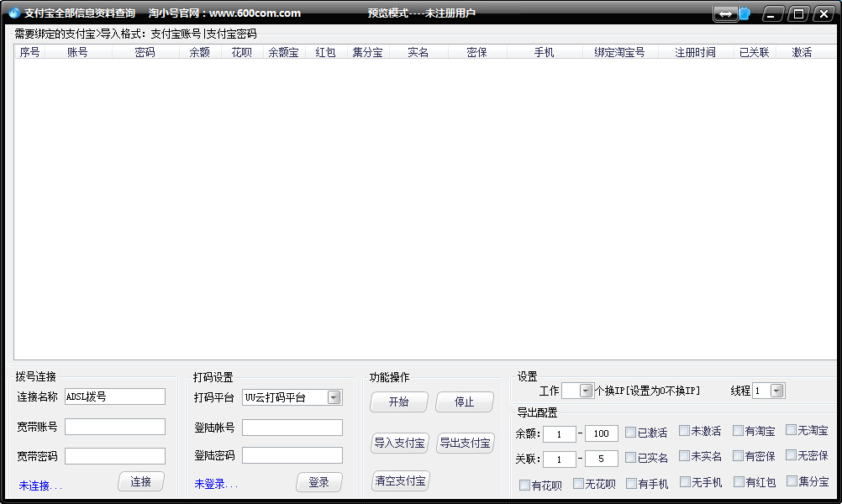
Task: Start the query with 开始 button
Action: [399, 402]
